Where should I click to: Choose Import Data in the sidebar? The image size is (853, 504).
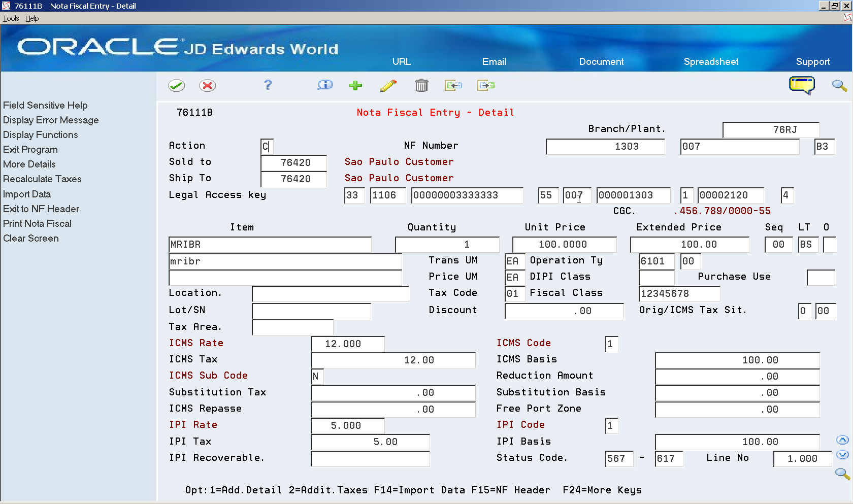(x=27, y=194)
